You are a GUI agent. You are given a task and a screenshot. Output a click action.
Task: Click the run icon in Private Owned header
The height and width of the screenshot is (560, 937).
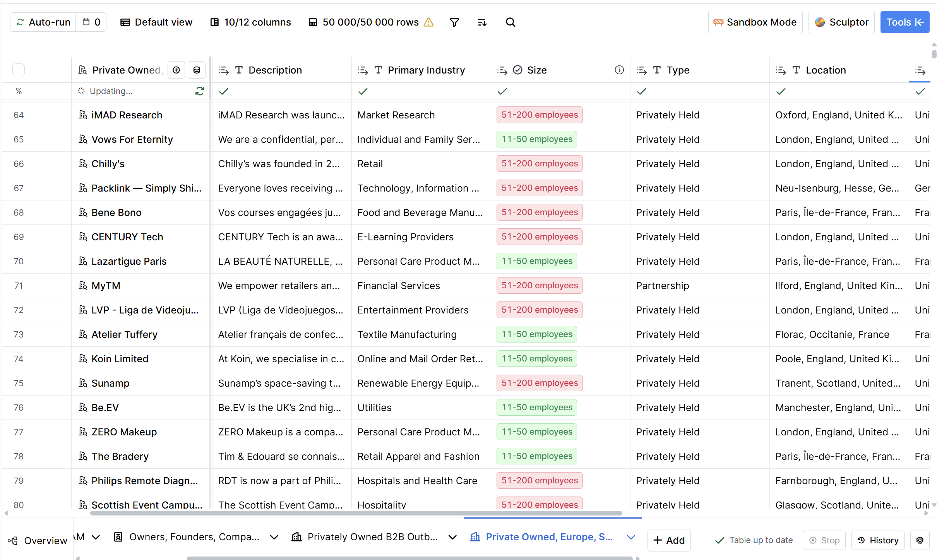[176, 70]
